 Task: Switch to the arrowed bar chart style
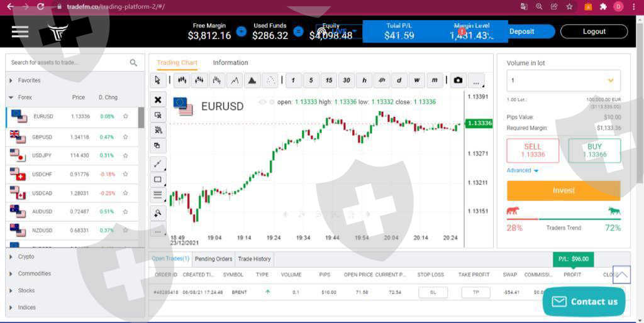199,80
